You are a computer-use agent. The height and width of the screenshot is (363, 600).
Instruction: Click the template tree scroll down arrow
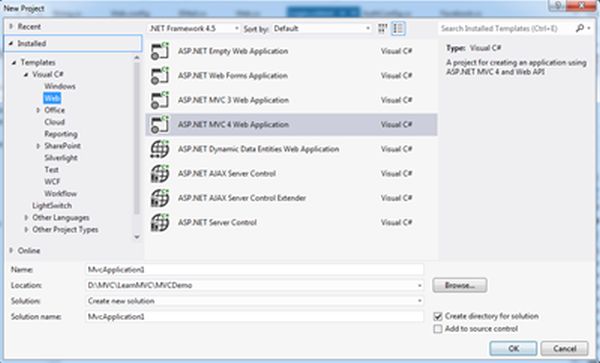tap(137, 237)
